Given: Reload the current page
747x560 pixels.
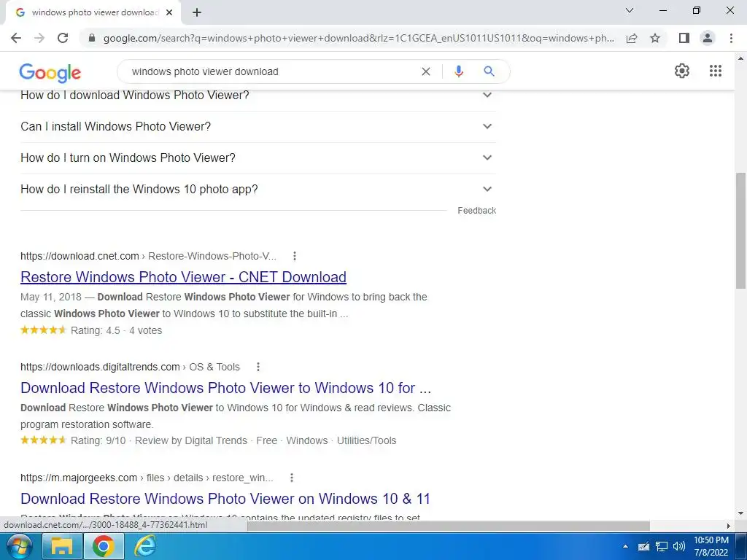Looking at the screenshot, I should (x=63, y=38).
